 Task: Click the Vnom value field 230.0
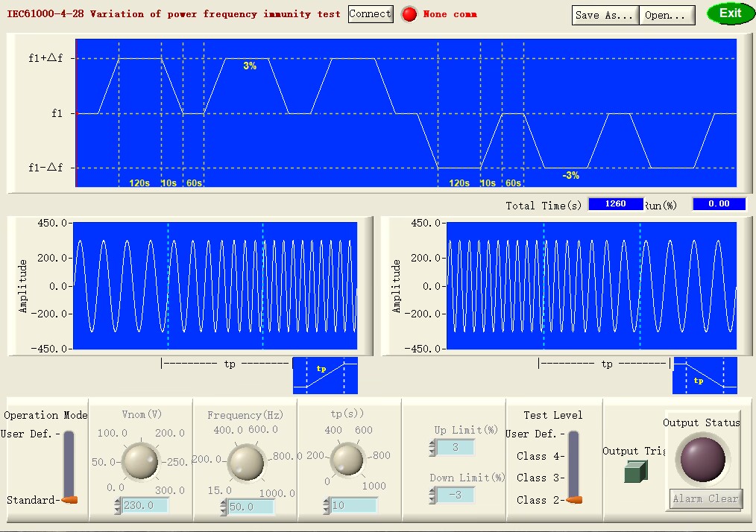tap(145, 505)
